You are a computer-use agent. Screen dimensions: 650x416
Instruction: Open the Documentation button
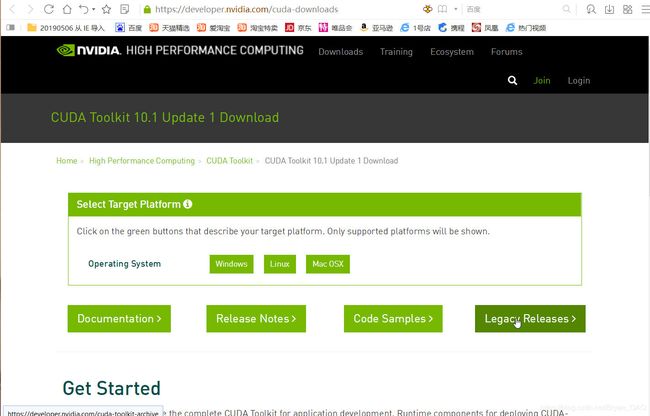tap(119, 319)
